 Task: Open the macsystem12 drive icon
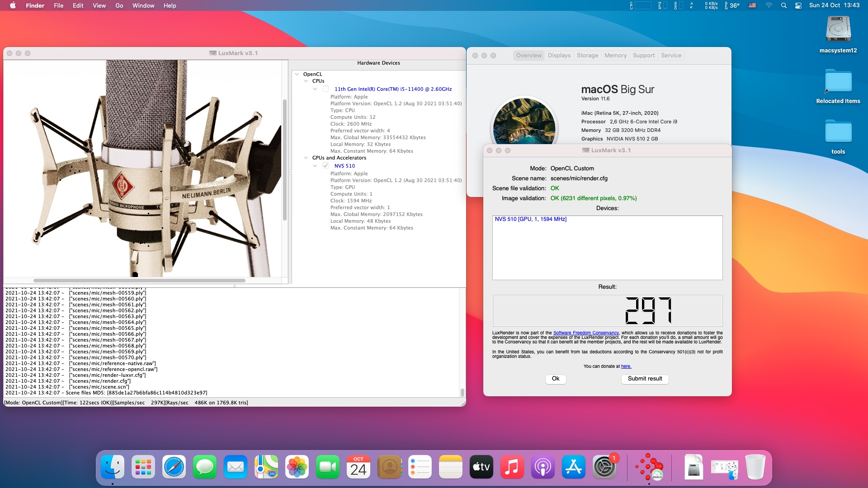point(838,30)
